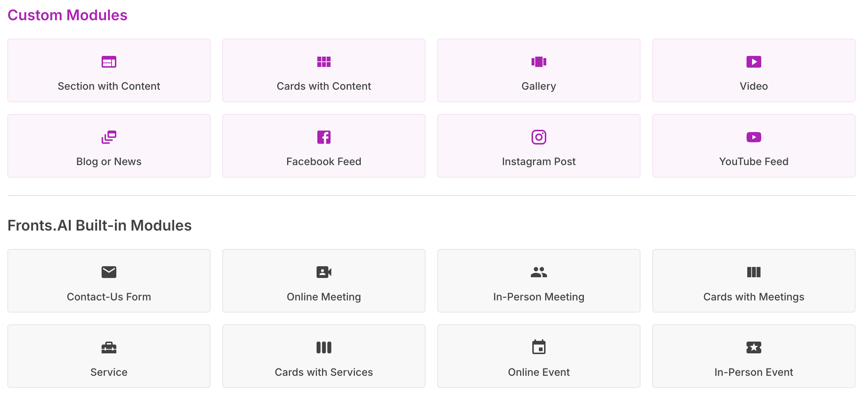868x403 pixels.
Task: Click the Online Meeting video camera icon
Action: pos(324,272)
